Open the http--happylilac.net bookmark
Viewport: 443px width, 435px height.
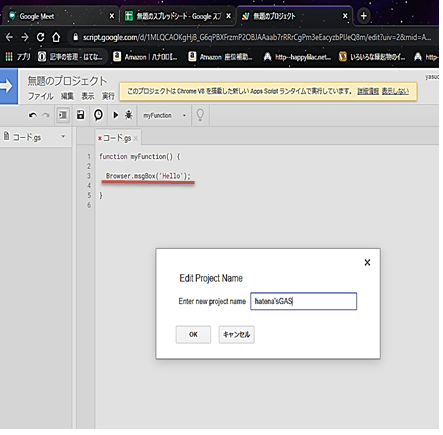pos(298,57)
